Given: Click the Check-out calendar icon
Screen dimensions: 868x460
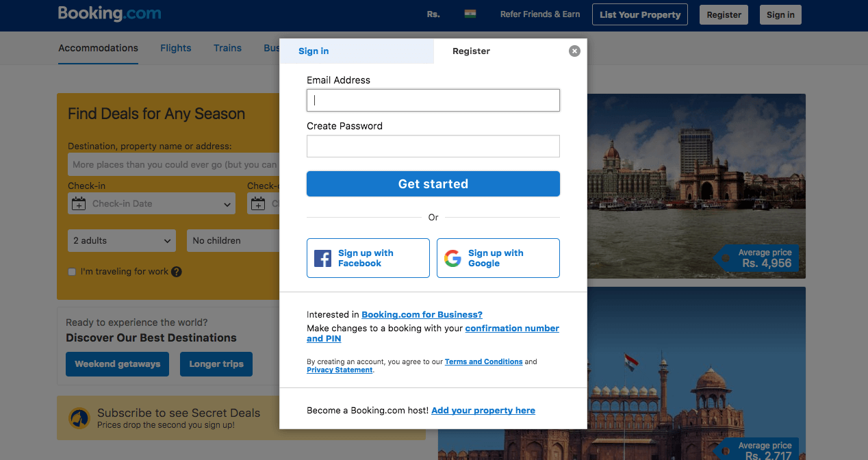Looking at the screenshot, I should [x=258, y=203].
